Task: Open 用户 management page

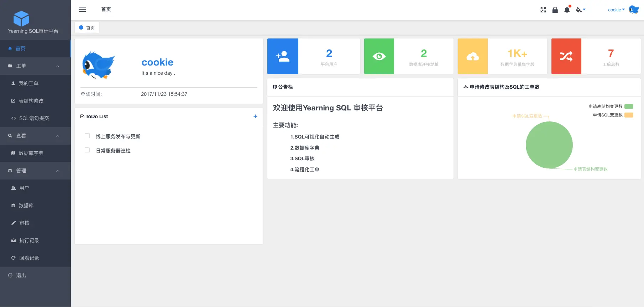Action: coord(35,188)
